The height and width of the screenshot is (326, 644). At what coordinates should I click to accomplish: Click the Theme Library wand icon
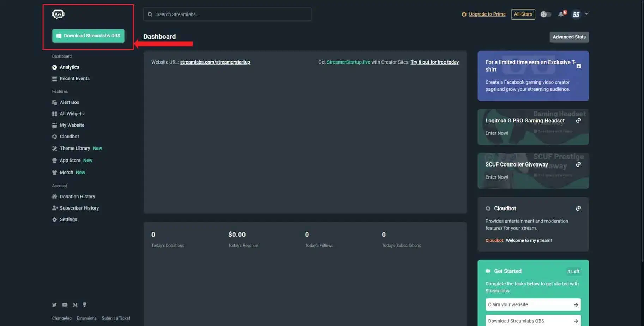[x=54, y=149]
